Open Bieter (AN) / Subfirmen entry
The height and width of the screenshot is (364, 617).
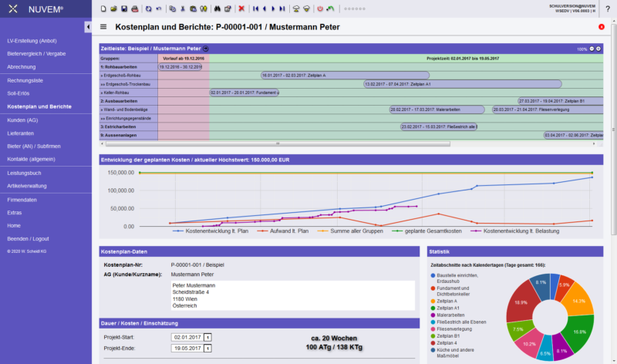pyautogui.click(x=34, y=146)
